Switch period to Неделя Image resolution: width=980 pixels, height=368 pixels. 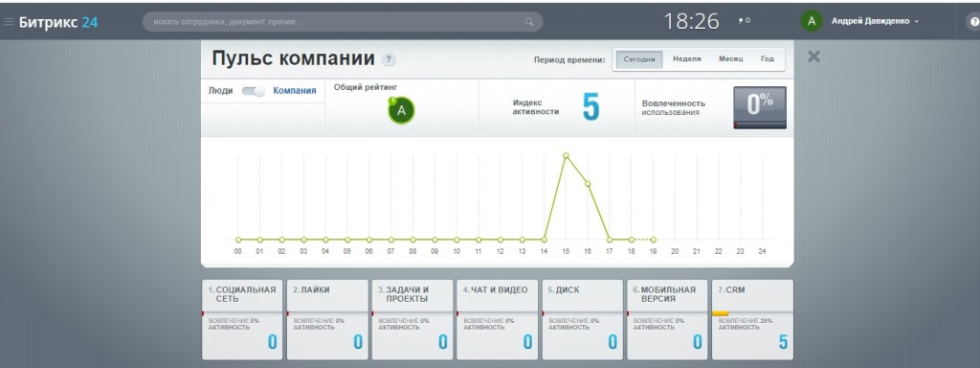tap(687, 59)
